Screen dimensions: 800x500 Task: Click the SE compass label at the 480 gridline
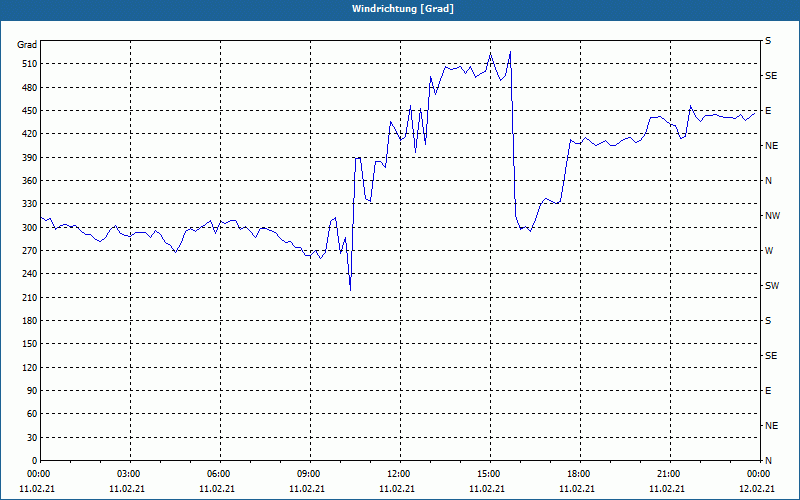771,76
